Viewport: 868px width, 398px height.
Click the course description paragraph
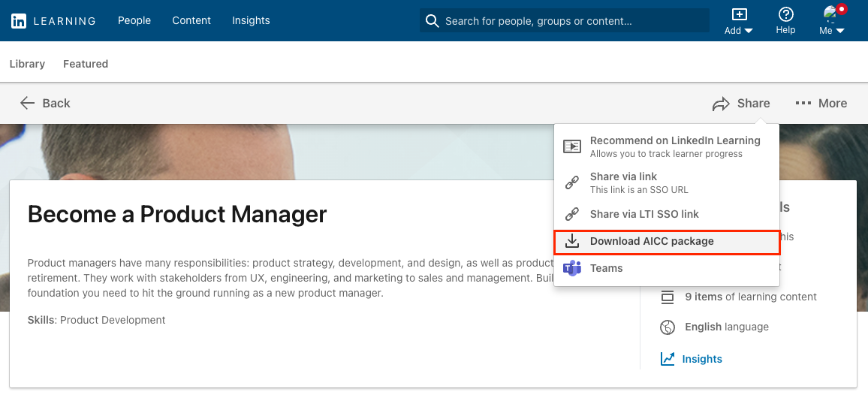click(291, 278)
